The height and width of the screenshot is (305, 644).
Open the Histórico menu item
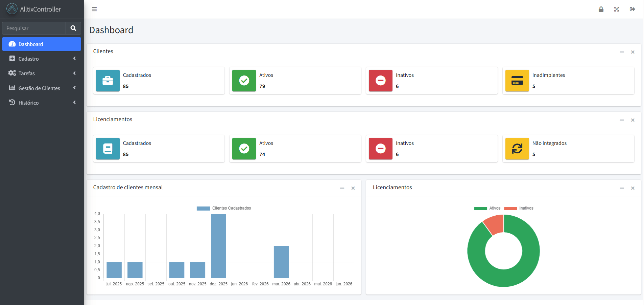click(x=42, y=102)
